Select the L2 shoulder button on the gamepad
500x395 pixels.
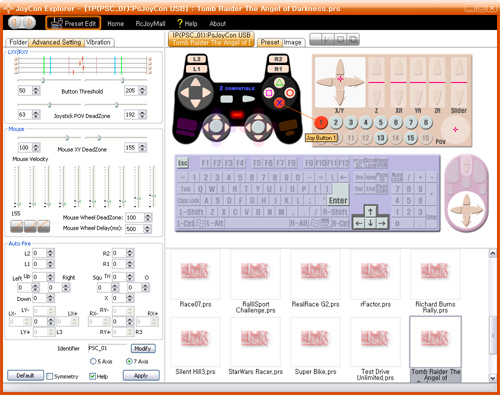197,59
